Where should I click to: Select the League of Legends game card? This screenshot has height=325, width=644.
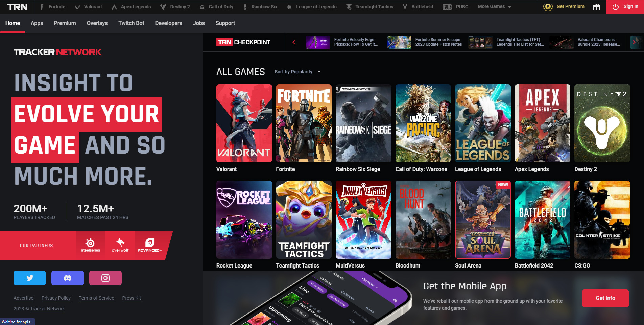483,129
